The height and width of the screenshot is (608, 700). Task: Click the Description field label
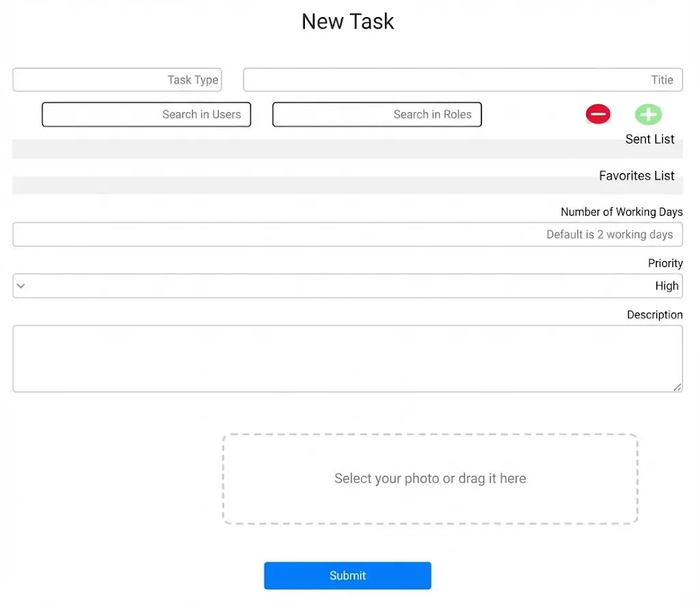(654, 315)
